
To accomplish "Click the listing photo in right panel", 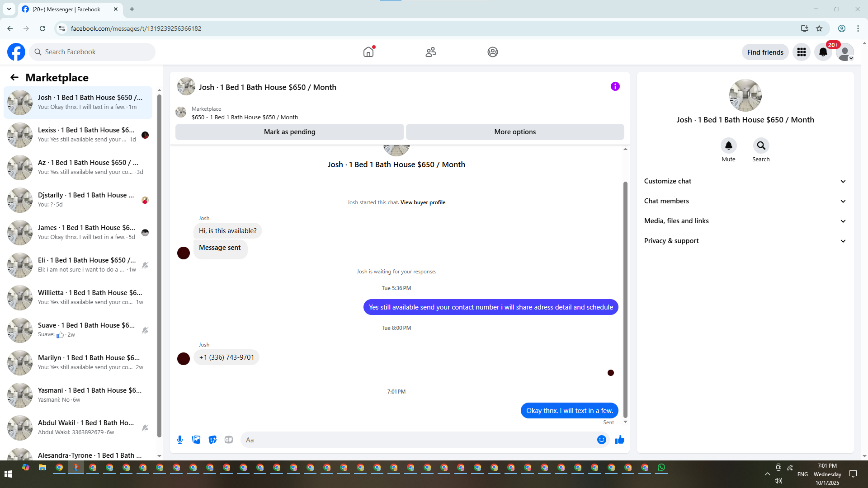I will tap(745, 95).
